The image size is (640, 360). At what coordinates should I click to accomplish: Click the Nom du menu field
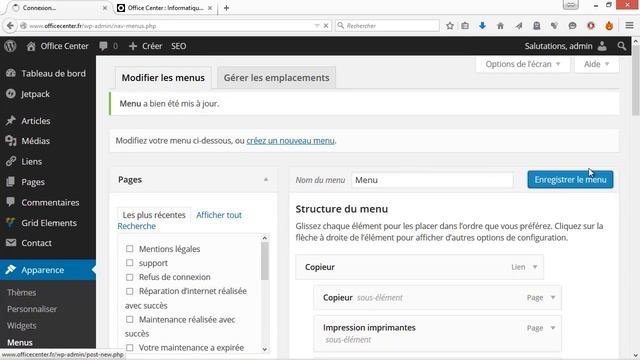tap(432, 180)
